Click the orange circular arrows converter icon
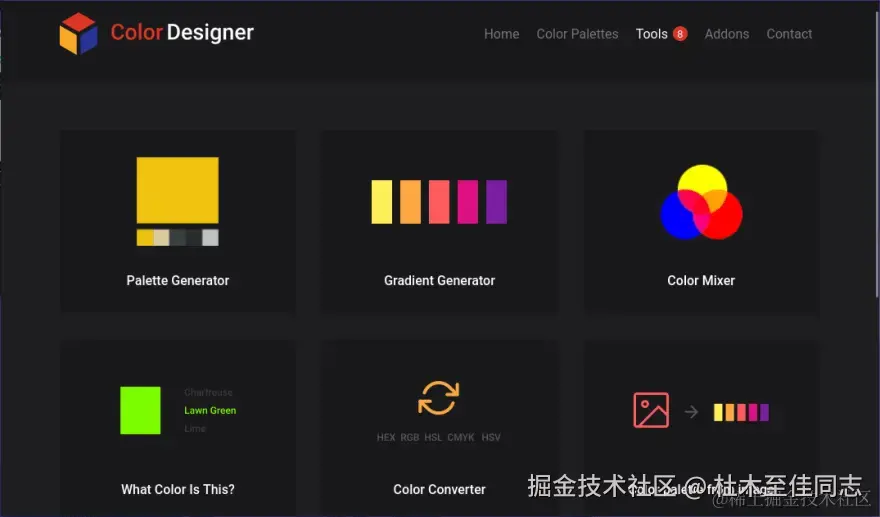880x517 pixels. click(438, 398)
